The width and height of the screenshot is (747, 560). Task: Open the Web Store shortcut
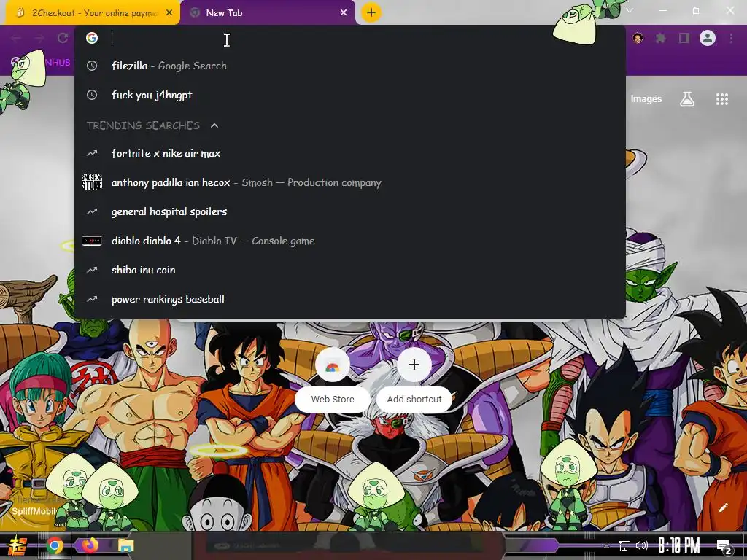[333, 378]
